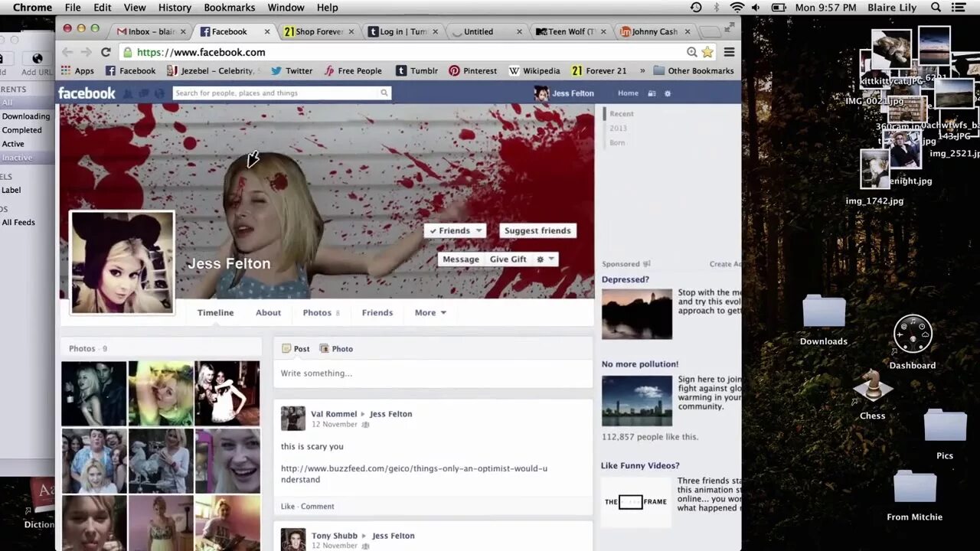The image size is (980, 551).
Task: Open the buzzfeed link in Val Rommel's post
Action: click(414, 474)
